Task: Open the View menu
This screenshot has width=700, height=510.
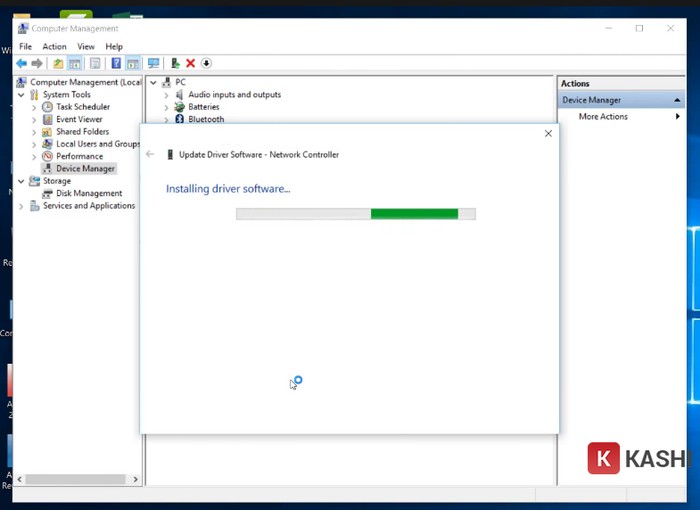Action: coord(86,46)
